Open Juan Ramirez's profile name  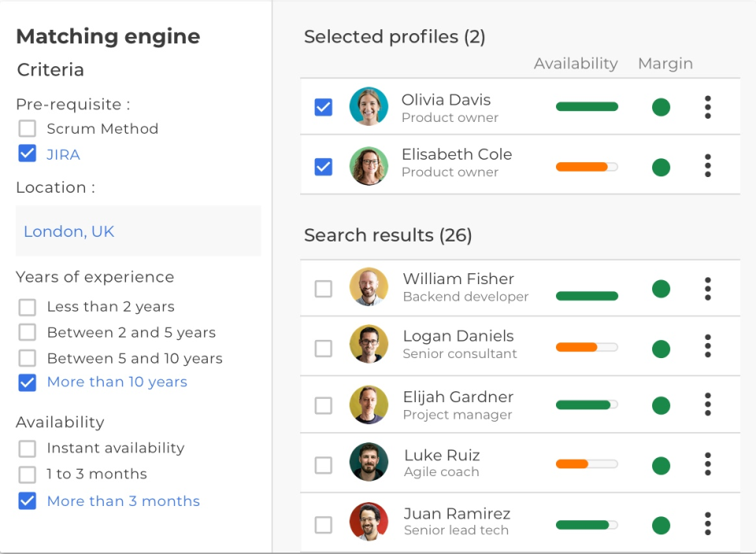(x=457, y=514)
